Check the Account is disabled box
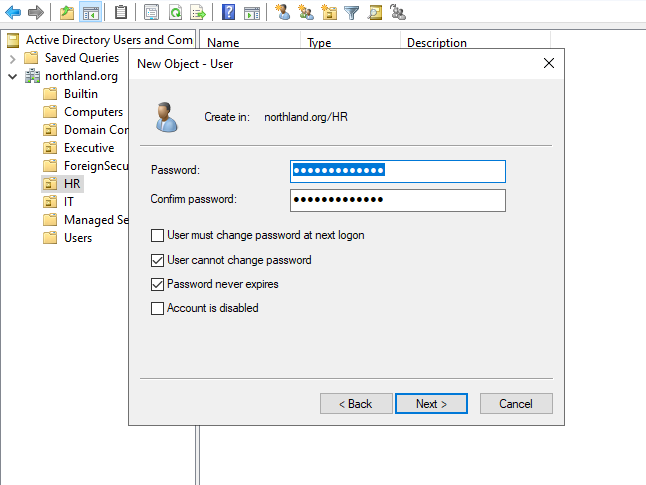Screen dimensions: 646x485 [157, 309]
